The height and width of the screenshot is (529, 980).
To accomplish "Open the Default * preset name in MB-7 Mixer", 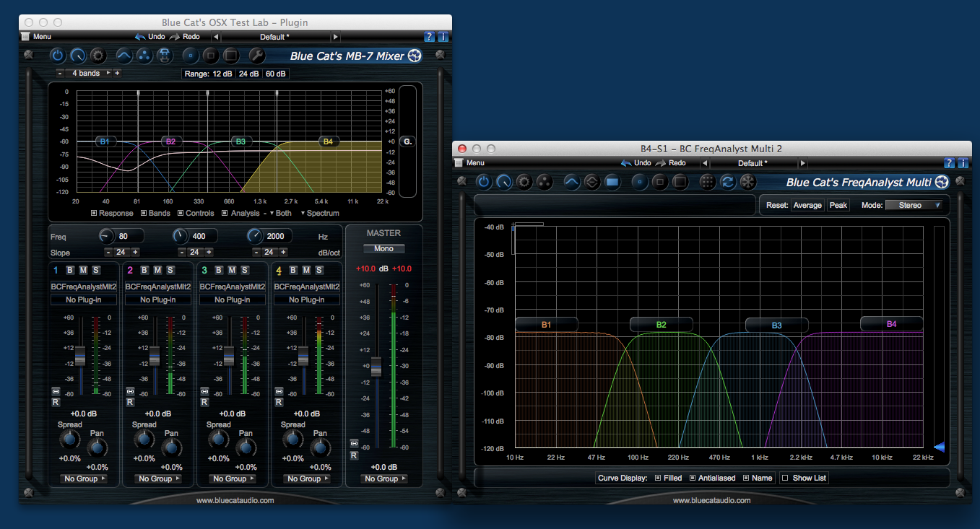I will [x=275, y=36].
